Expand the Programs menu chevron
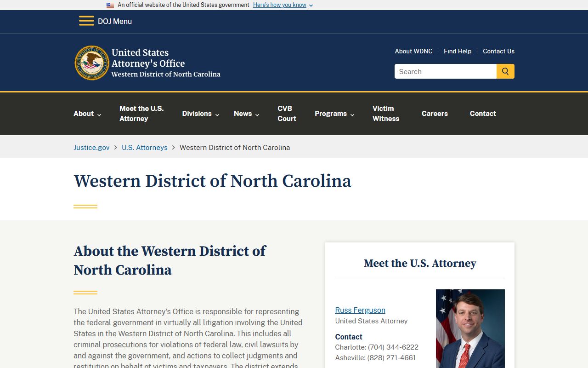 coord(352,115)
